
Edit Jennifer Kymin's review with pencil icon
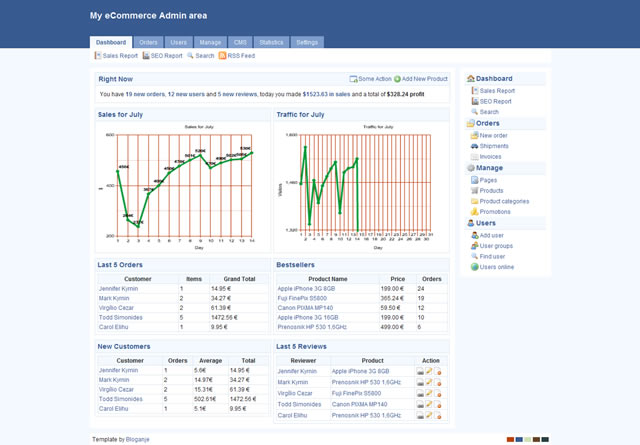point(429,371)
